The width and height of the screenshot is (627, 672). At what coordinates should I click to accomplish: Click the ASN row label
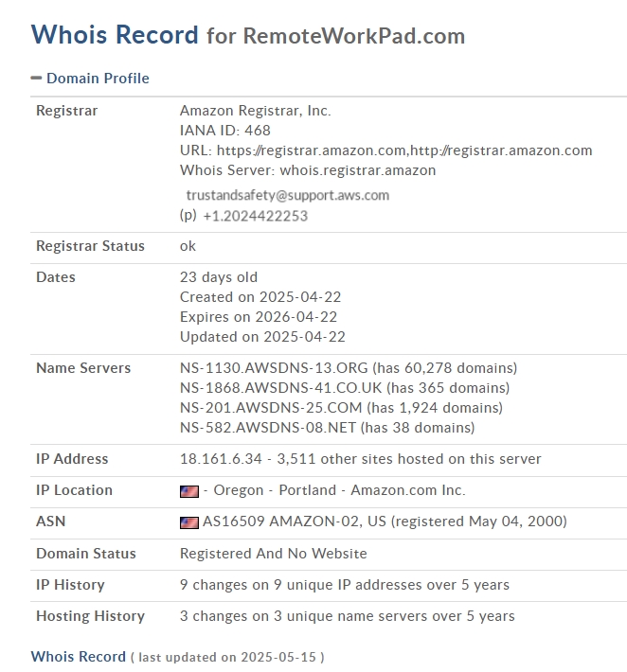50,522
